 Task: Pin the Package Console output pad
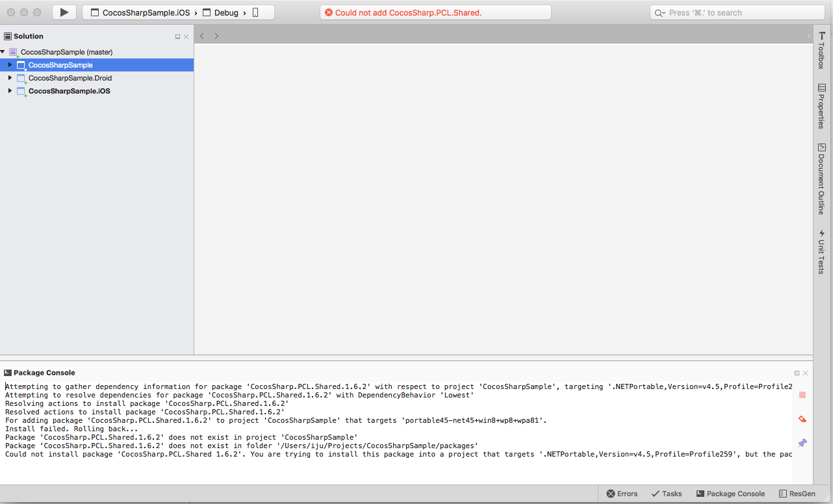pyautogui.click(x=802, y=443)
